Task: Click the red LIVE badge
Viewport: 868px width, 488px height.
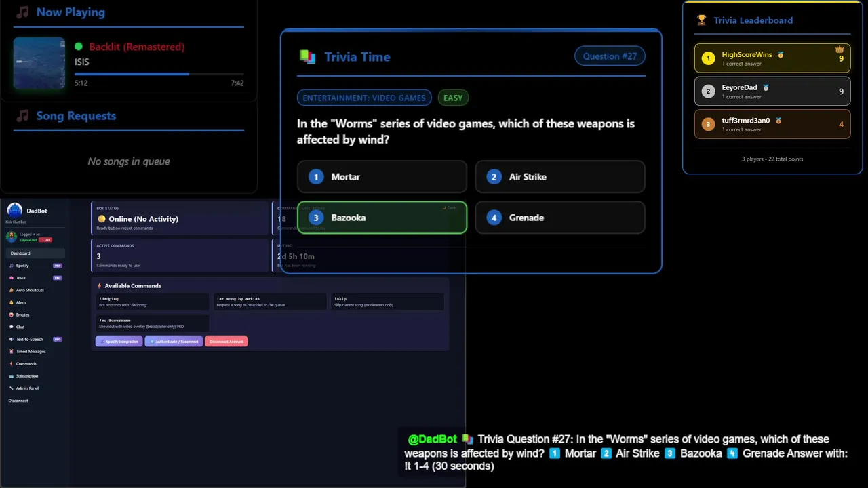Action: (45, 240)
